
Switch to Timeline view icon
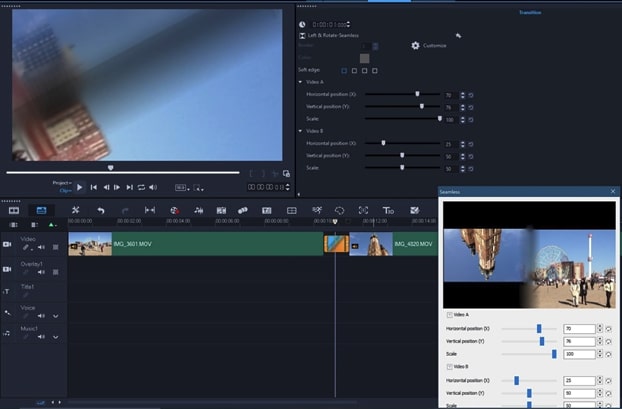(x=41, y=210)
